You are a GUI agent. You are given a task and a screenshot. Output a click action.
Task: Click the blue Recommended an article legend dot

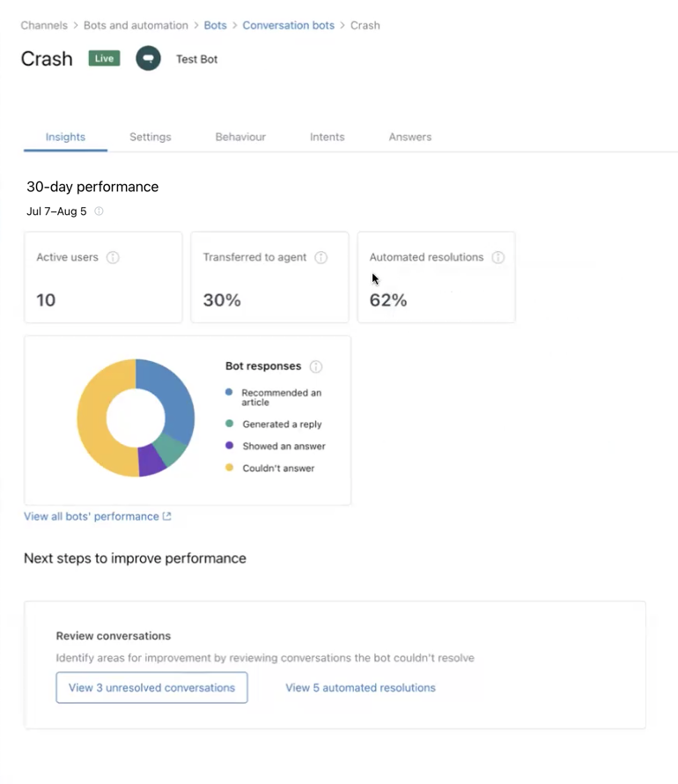[x=229, y=392]
